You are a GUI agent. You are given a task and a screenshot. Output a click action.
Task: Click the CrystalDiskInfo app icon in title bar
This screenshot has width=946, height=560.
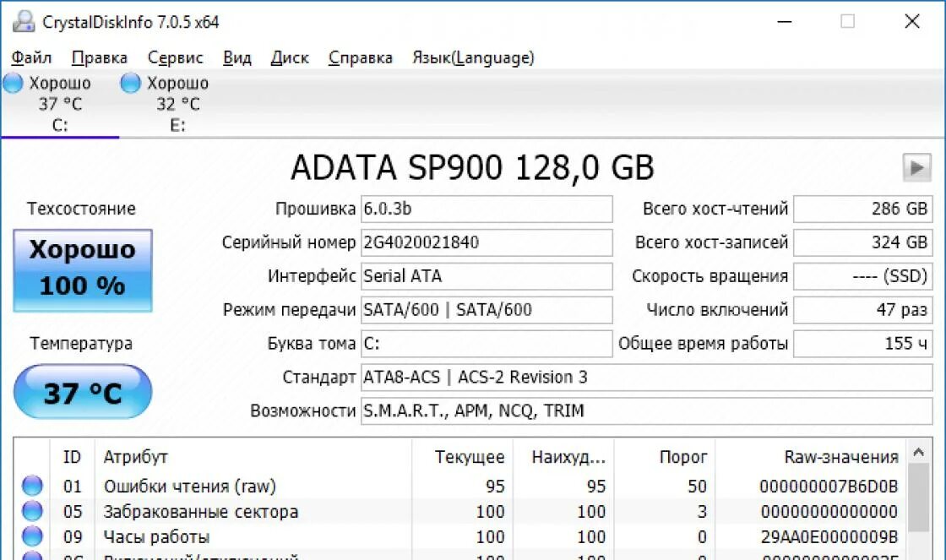pos(24,22)
